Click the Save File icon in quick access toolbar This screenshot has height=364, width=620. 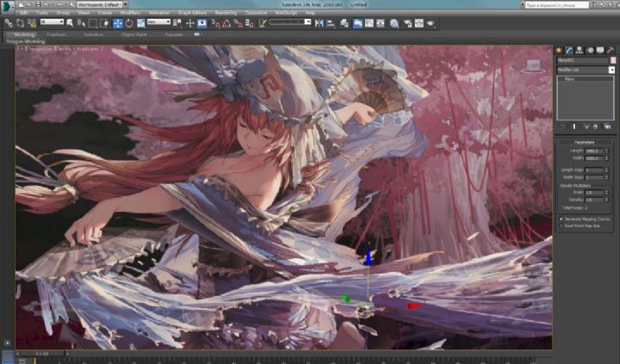pyautogui.click(x=39, y=5)
